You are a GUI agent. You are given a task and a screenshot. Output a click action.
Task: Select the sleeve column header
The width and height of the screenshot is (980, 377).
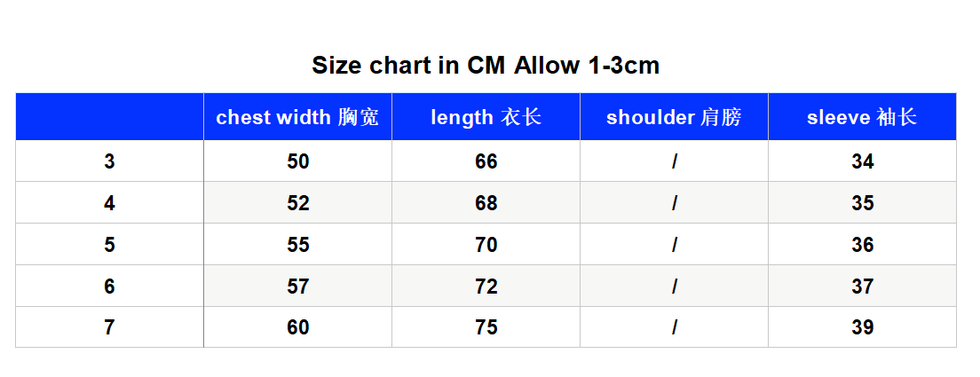click(862, 117)
